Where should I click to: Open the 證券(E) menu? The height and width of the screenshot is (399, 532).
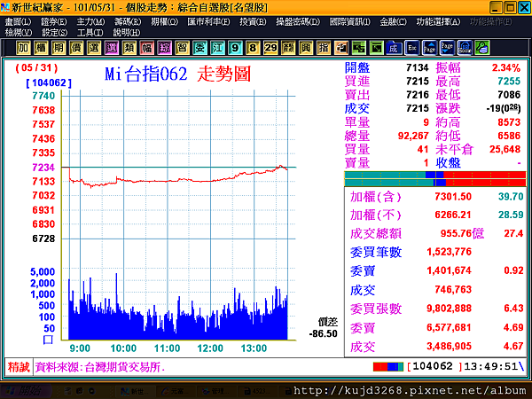[54, 21]
